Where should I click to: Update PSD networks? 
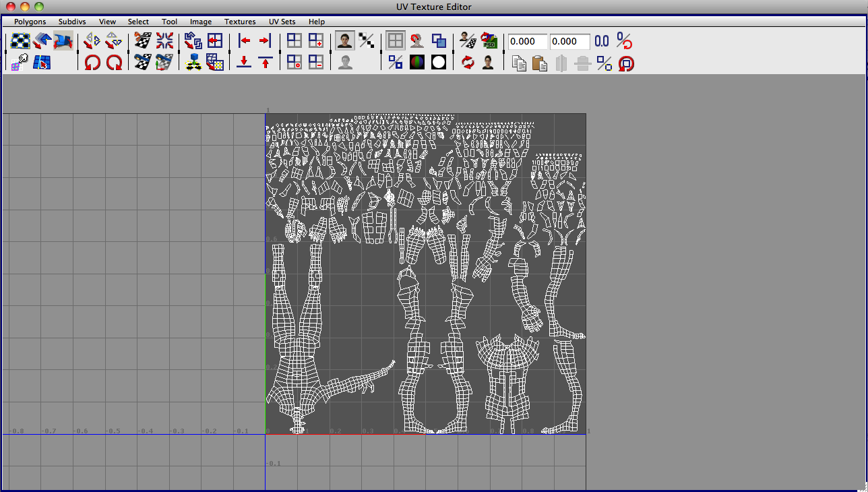tap(489, 40)
